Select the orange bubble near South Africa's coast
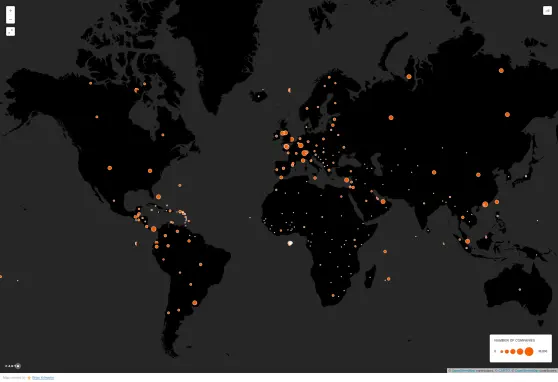Image resolution: width=558 pixels, height=382 pixels. [333, 295]
